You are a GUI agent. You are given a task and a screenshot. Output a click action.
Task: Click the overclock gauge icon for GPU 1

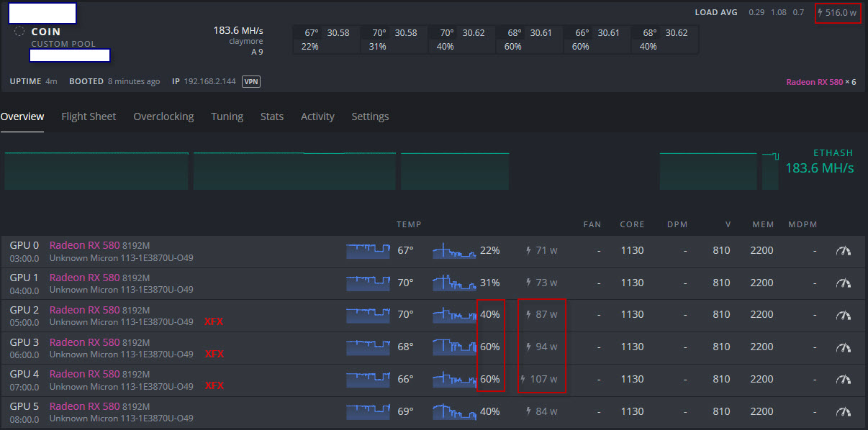(x=843, y=283)
